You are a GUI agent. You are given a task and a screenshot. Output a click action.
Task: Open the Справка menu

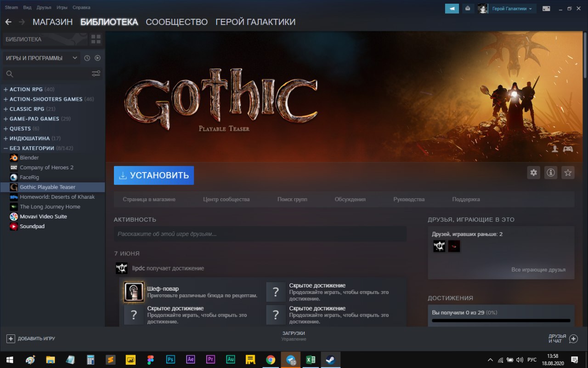click(x=81, y=7)
